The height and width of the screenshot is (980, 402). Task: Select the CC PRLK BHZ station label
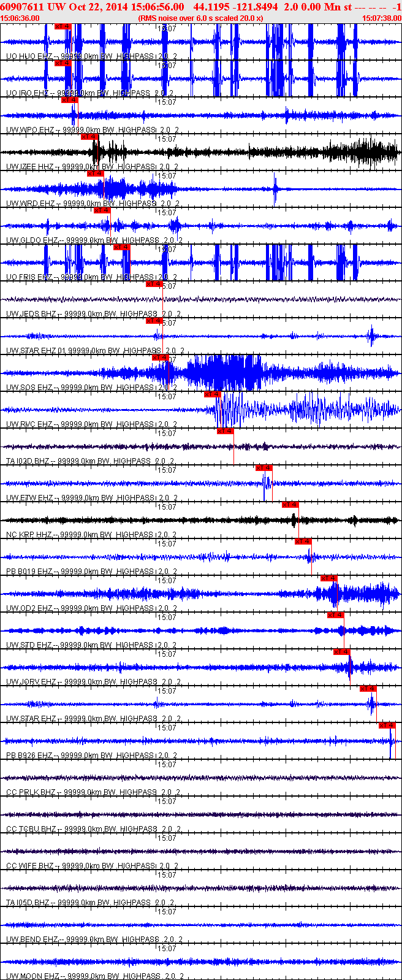pos(93,792)
